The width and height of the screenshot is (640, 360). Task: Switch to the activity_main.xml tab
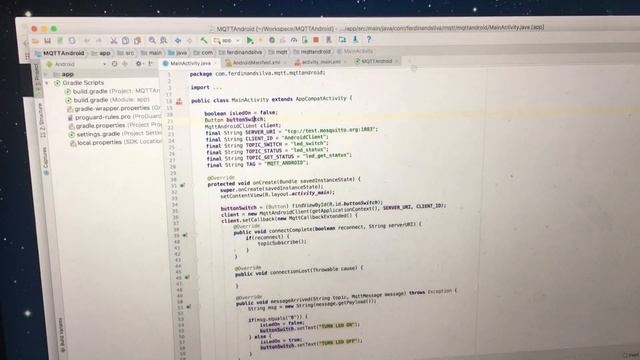pos(321,62)
